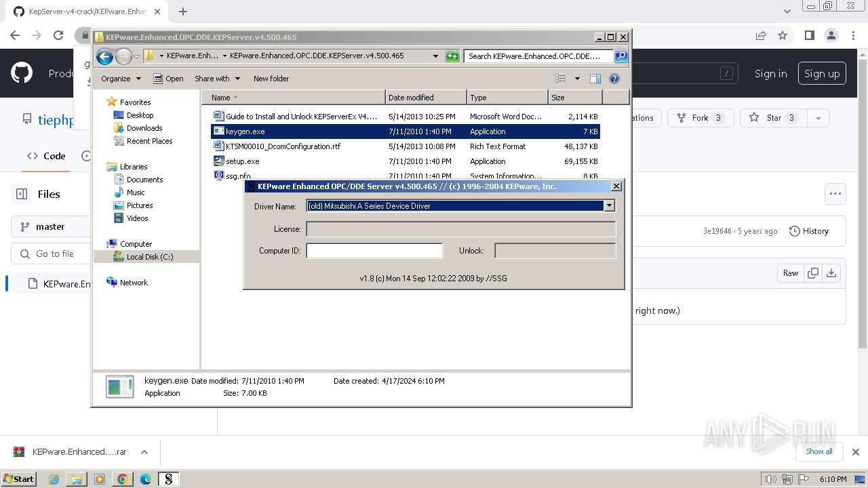Open the master branch selector
The width and height of the screenshot is (868, 488).
[x=51, y=226]
